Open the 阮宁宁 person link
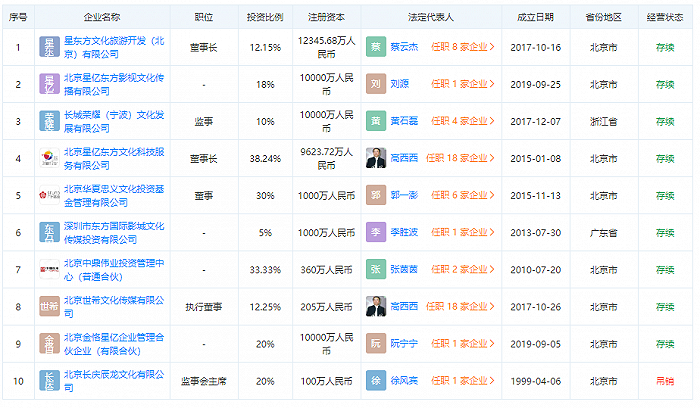The image size is (700, 408). [404, 343]
